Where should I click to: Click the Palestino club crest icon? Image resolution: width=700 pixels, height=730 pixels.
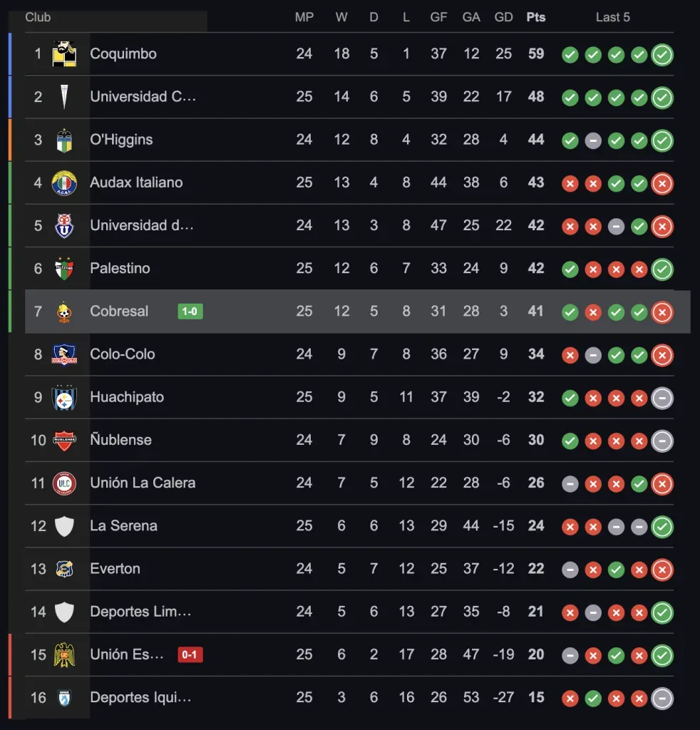64,269
